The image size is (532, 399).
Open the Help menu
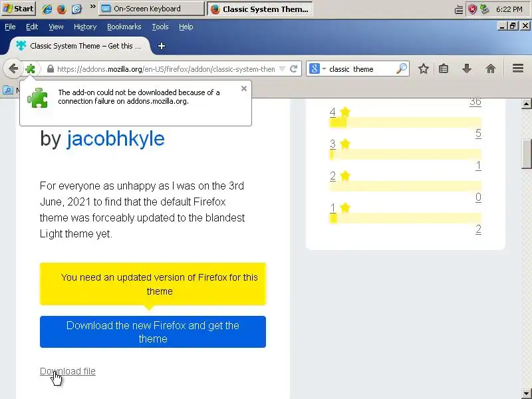186,27
